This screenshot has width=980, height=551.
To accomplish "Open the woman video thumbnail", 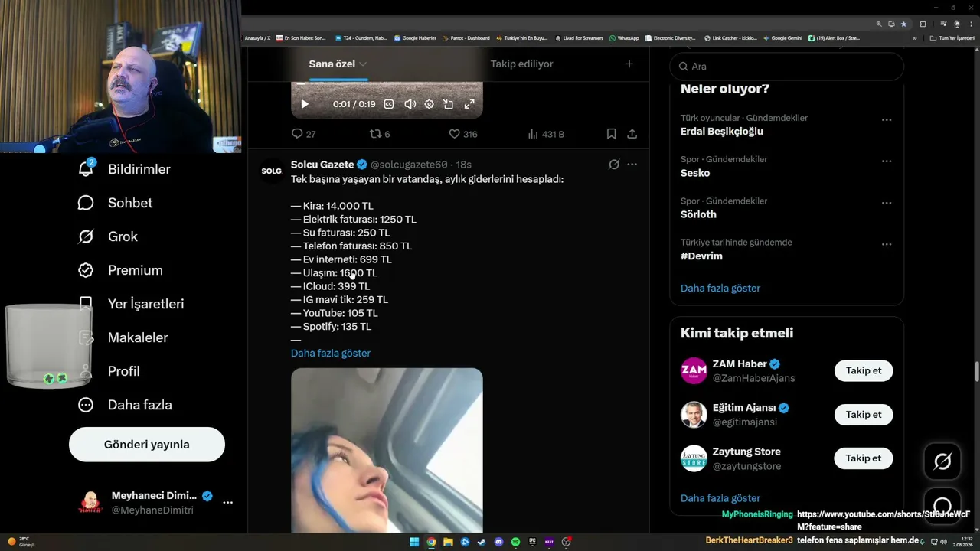I will [x=387, y=450].
